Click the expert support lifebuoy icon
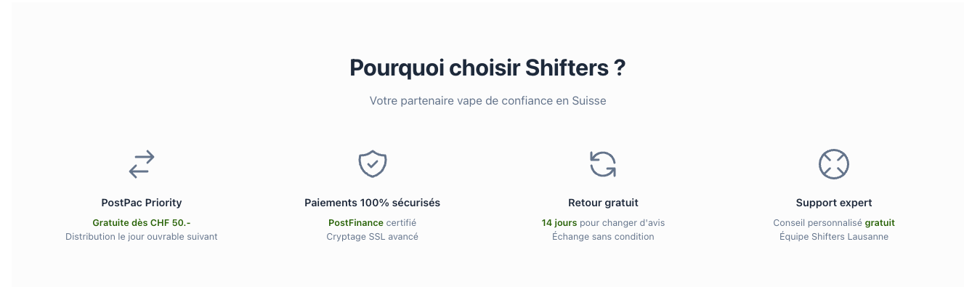 [x=833, y=164]
